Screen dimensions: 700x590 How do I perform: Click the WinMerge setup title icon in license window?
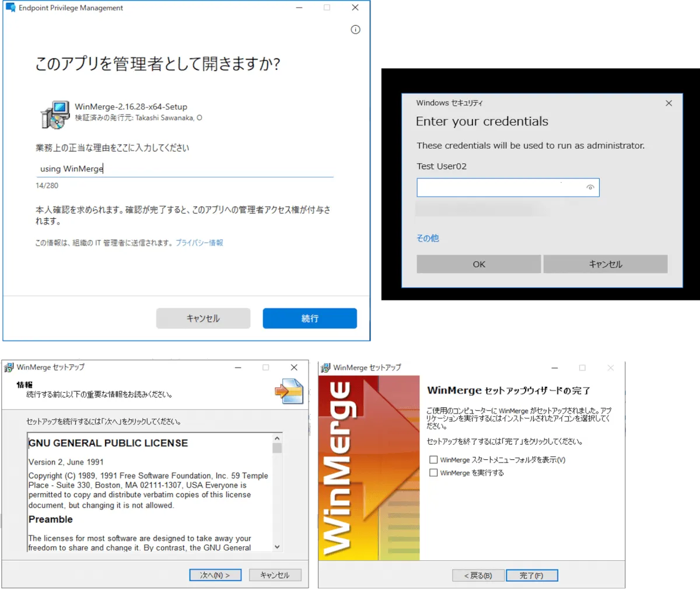point(9,367)
